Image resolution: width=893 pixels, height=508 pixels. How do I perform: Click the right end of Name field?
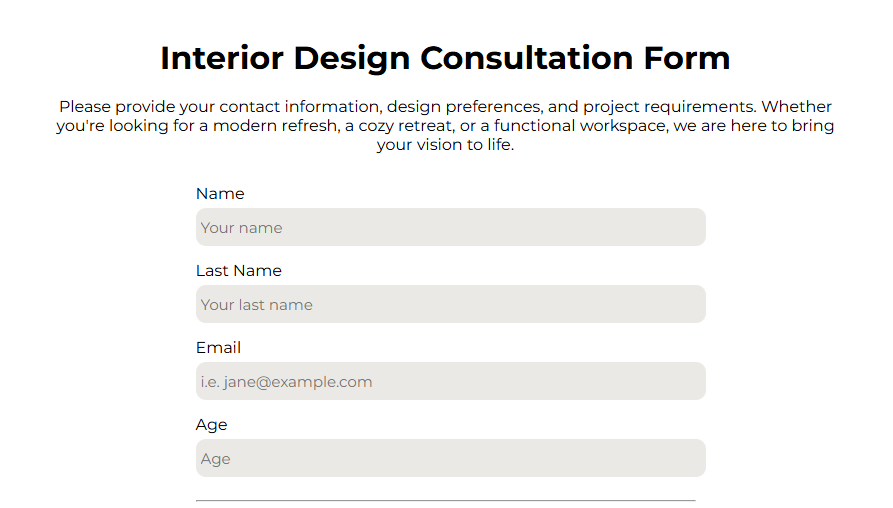click(690, 227)
